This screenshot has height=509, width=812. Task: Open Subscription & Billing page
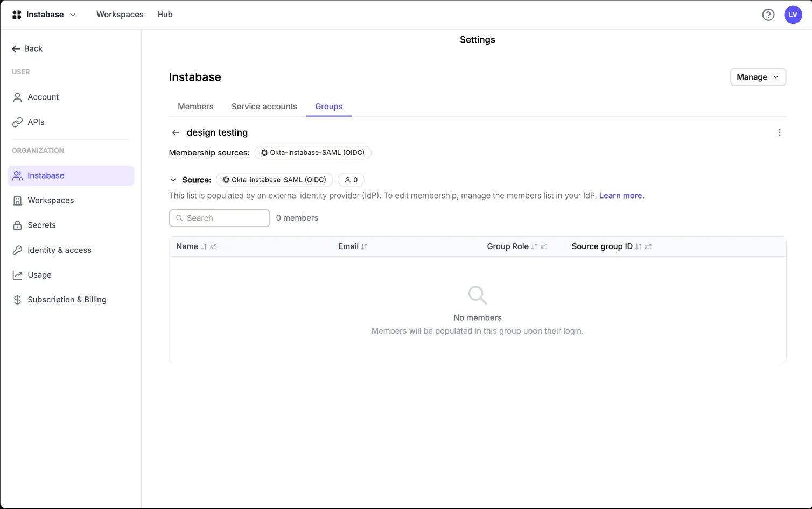[x=71, y=300]
